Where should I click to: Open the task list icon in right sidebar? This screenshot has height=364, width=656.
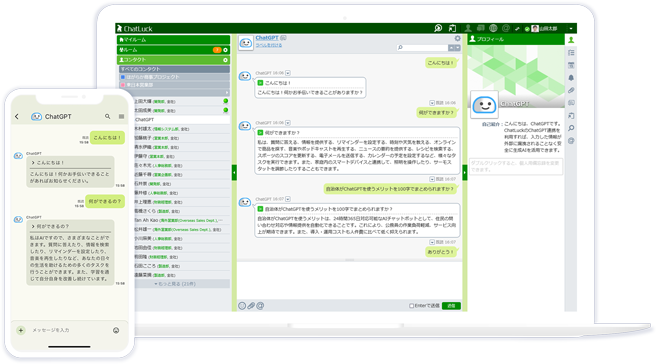point(571,53)
